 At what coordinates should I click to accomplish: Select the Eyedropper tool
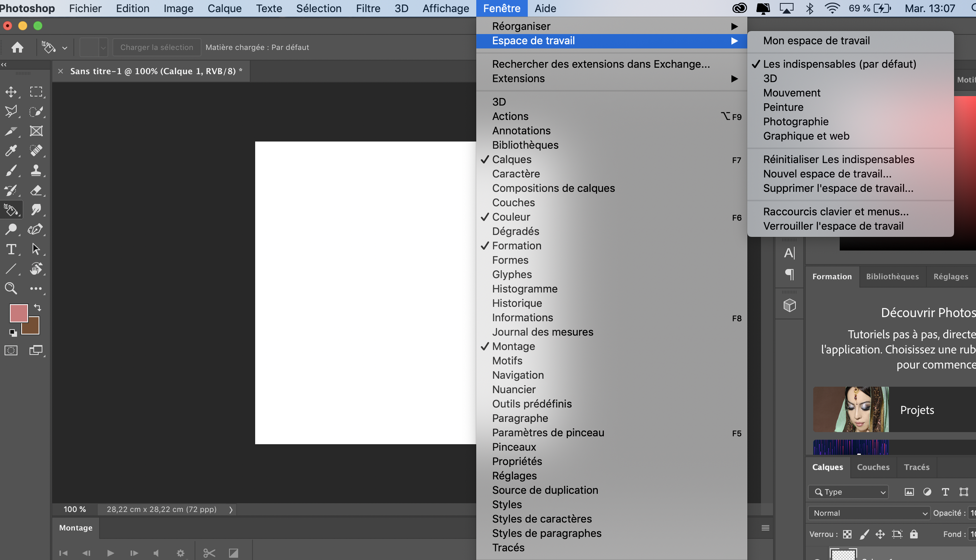(11, 150)
